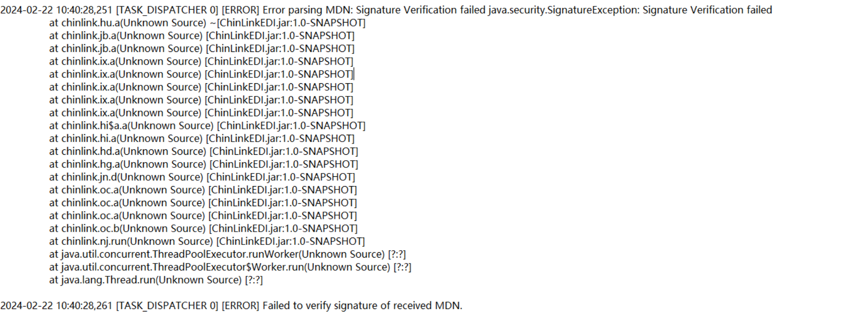The width and height of the screenshot is (868, 312).
Task: Click the 10:40:28,261 timestamp
Action: click(x=84, y=306)
